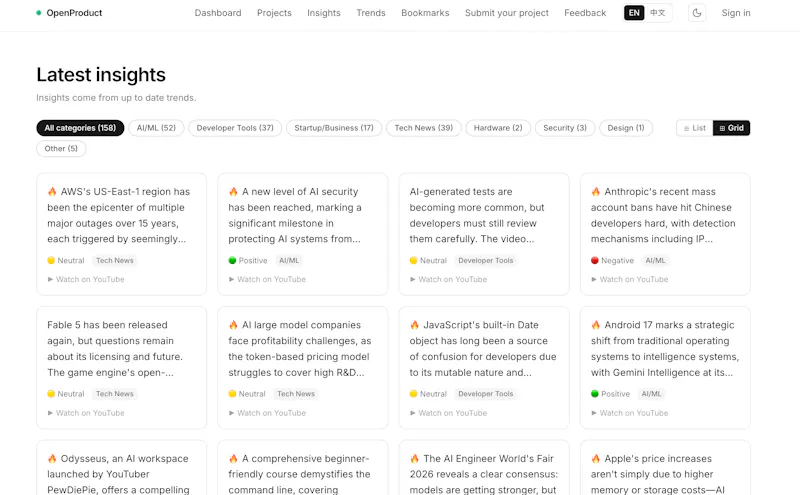The height and width of the screenshot is (495, 800).
Task: Open AI large model companies profitability insight
Action: click(x=303, y=368)
